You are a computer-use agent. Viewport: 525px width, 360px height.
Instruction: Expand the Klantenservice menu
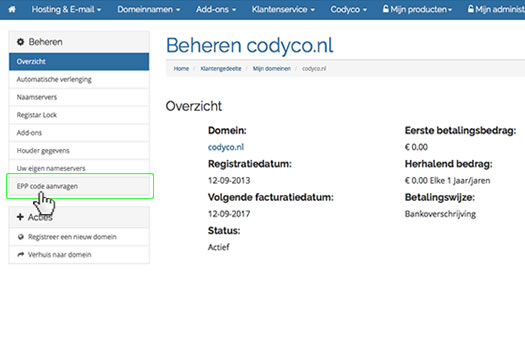tap(283, 9)
